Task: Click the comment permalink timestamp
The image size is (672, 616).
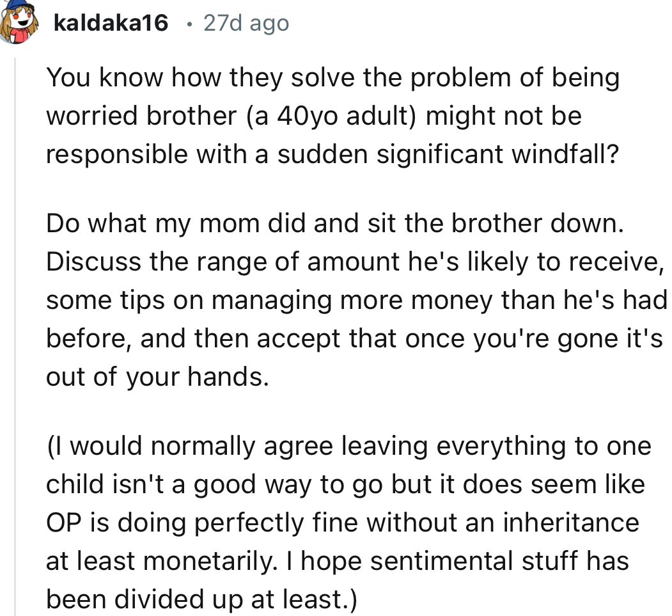Action: coord(245,23)
